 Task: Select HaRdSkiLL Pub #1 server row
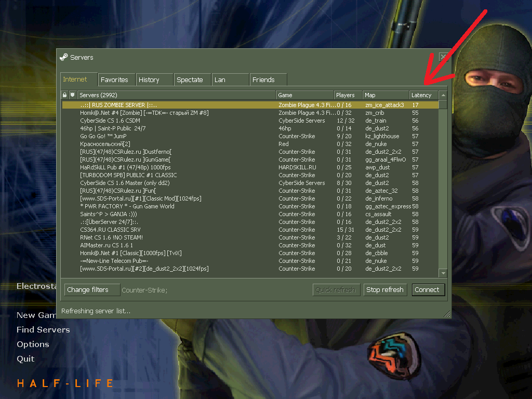[250, 167]
